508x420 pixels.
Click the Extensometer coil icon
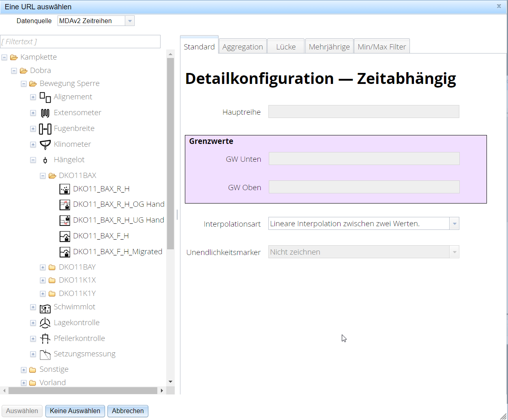click(x=45, y=113)
